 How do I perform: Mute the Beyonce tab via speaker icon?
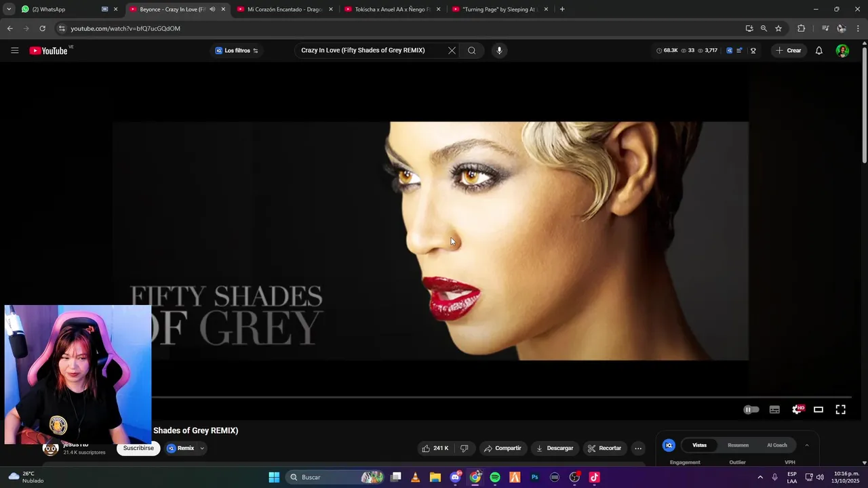(x=212, y=9)
